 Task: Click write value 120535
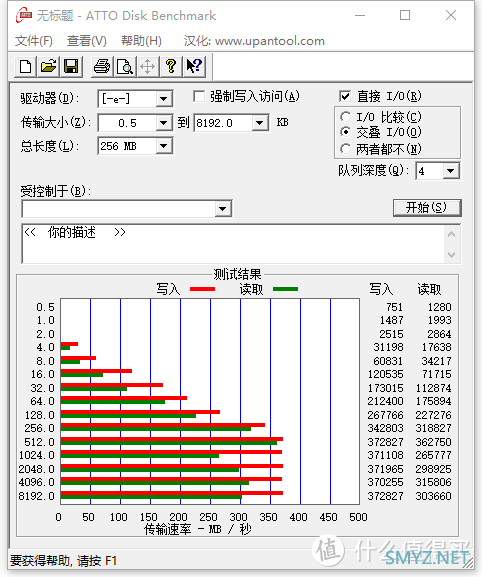[385, 374]
